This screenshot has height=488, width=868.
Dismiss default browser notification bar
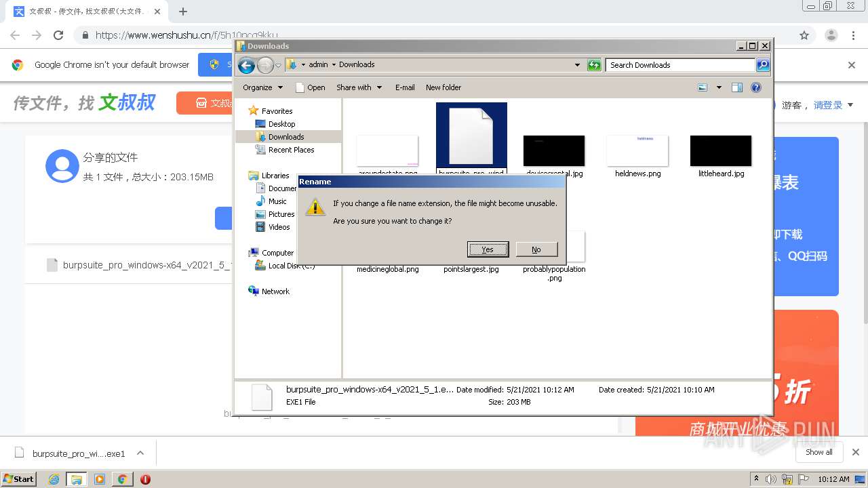click(x=852, y=65)
